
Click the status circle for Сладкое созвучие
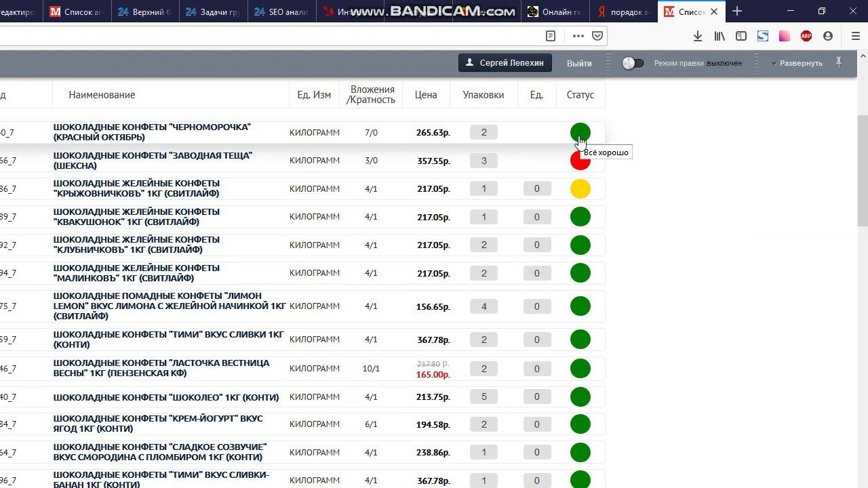click(580, 452)
